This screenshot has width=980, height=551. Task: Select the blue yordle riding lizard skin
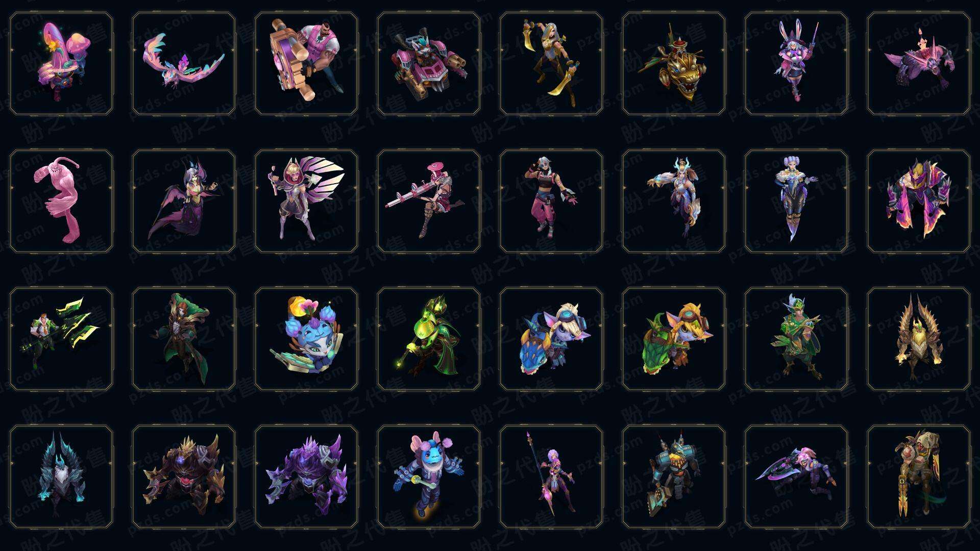click(x=551, y=339)
